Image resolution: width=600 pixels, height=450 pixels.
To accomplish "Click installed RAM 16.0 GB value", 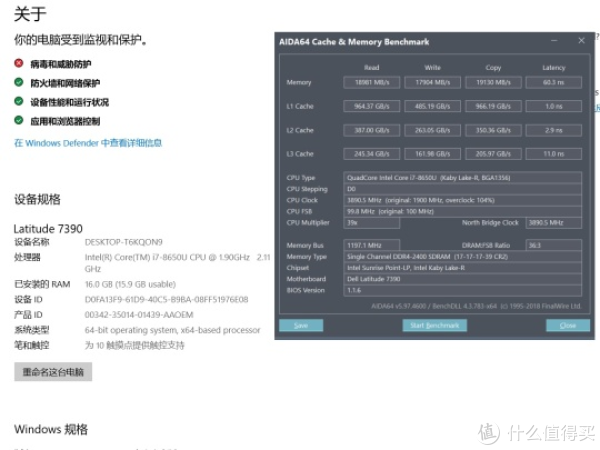I will pos(130,284).
